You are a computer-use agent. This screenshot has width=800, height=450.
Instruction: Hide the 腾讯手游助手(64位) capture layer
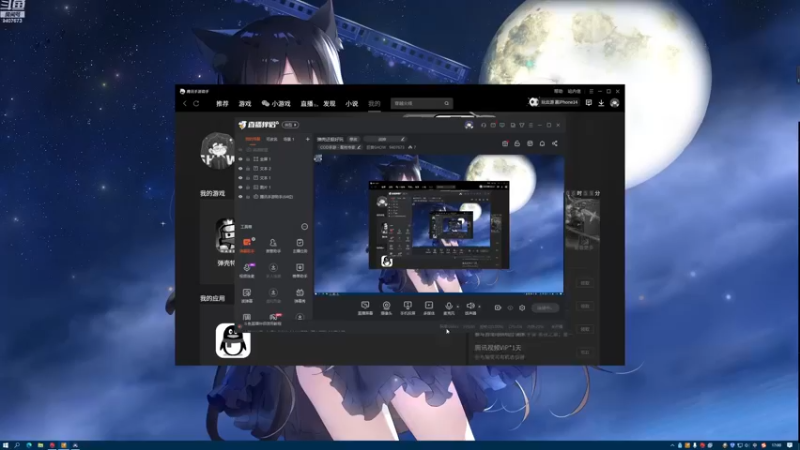(241, 197)
